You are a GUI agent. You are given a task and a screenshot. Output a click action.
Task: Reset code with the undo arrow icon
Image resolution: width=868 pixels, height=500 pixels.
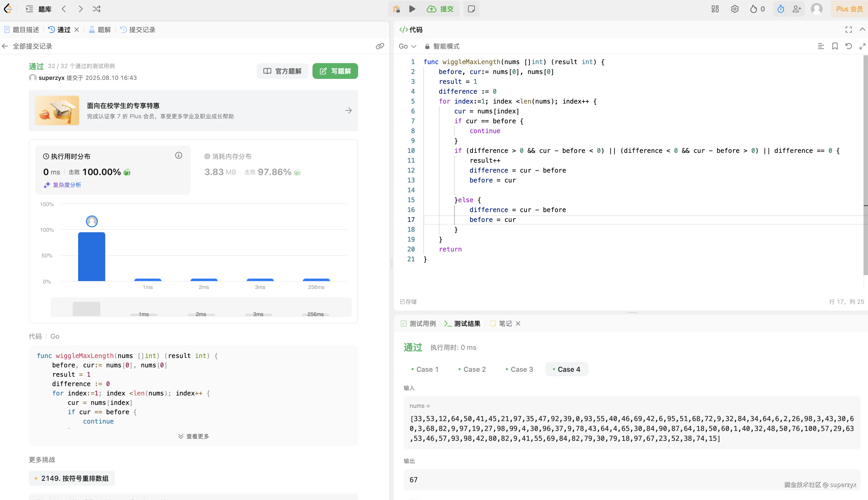click(849, 46)
